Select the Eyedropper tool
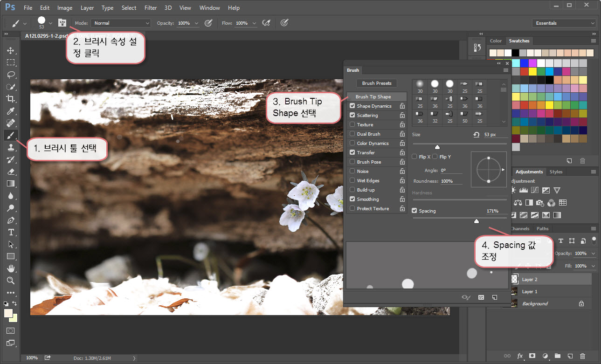This screenshot has width=601, height=364. (x=11, y=111)
